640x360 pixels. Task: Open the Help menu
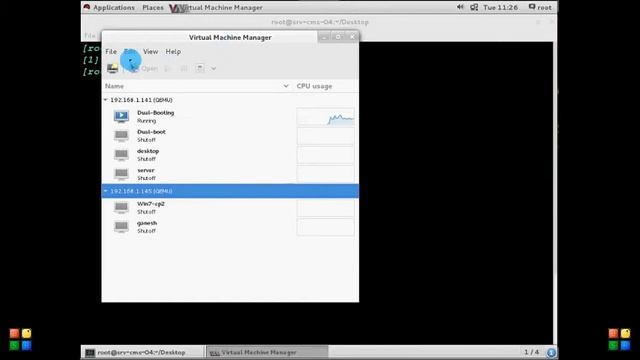tap(173, 51)
